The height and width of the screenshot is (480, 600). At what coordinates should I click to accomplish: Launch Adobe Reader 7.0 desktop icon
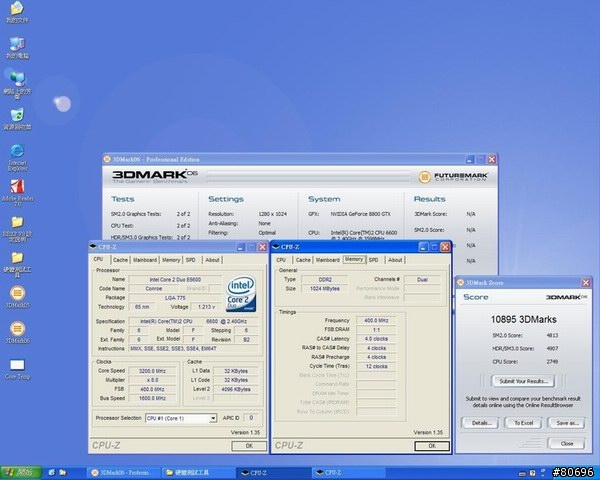[x=17, y=193]
